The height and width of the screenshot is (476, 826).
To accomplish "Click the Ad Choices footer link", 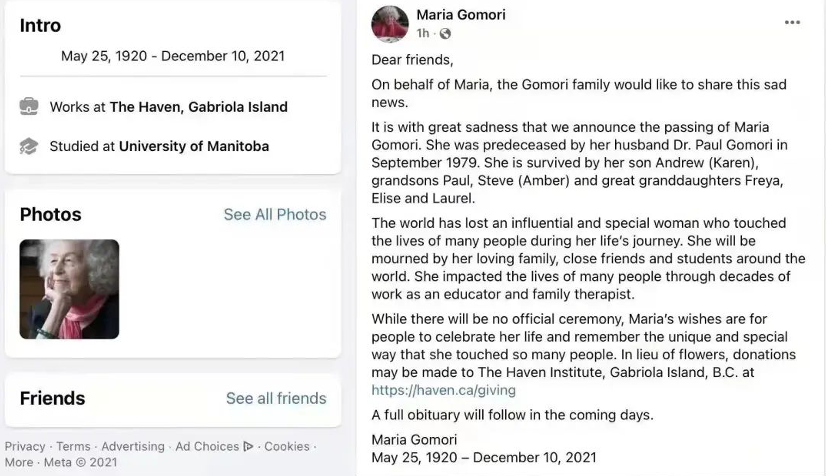I will coord(208,446).
